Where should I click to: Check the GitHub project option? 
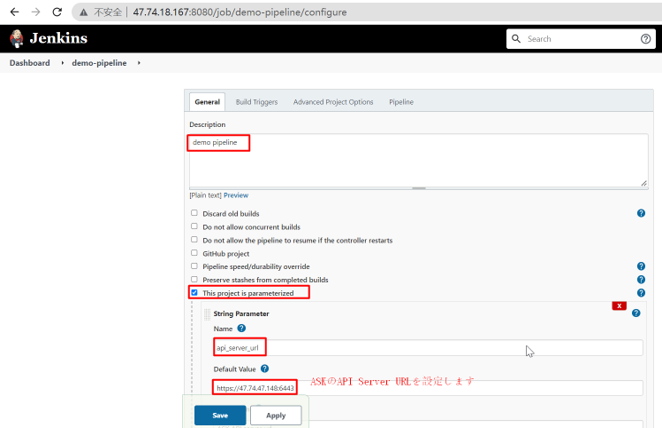pos(194,253)
